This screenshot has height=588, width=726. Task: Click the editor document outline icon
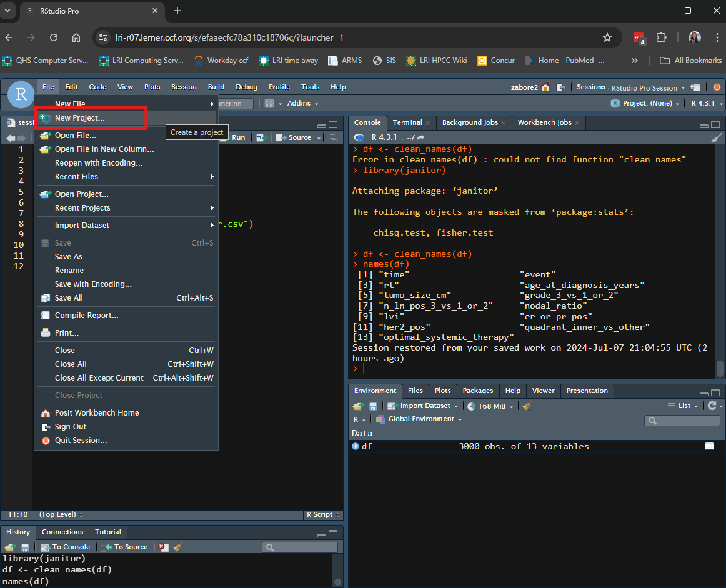click(333, 137)
